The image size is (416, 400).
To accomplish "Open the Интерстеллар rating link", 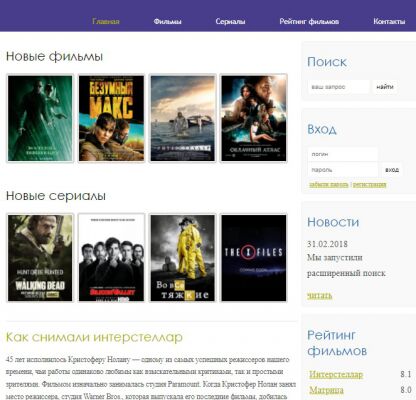I will click(336, 374).
